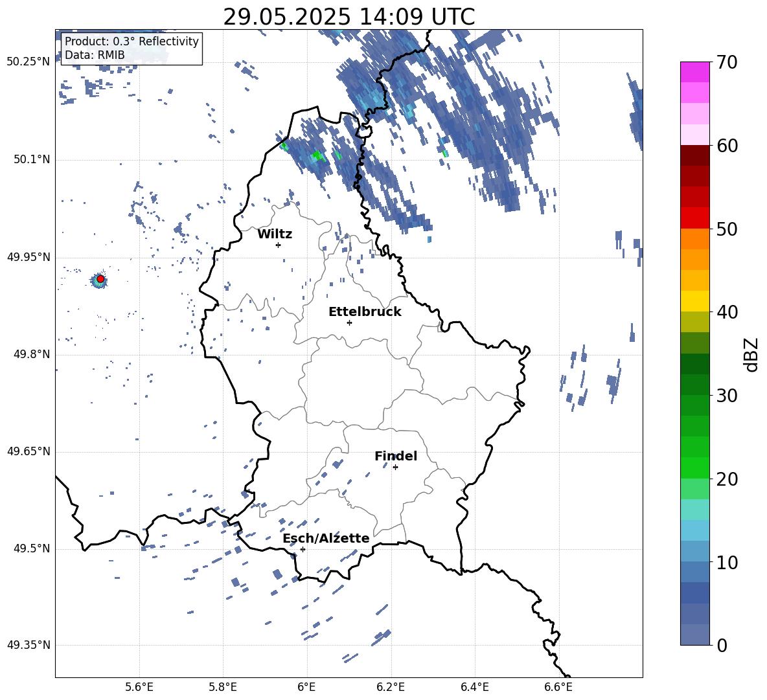Viewport: 767px width, 700px height.
Task: Click the latitude label 49.95°N
Action: tap(29, 257)
